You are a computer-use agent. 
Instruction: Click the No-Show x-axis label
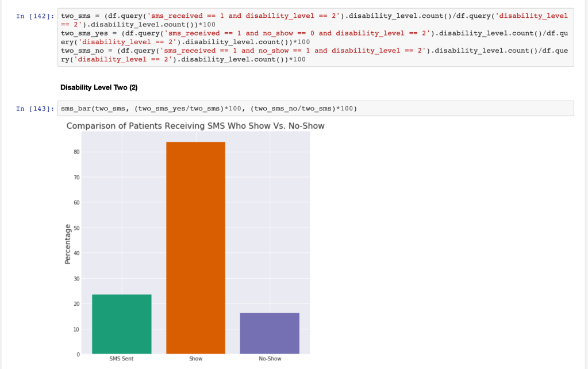tap(270, 359)
